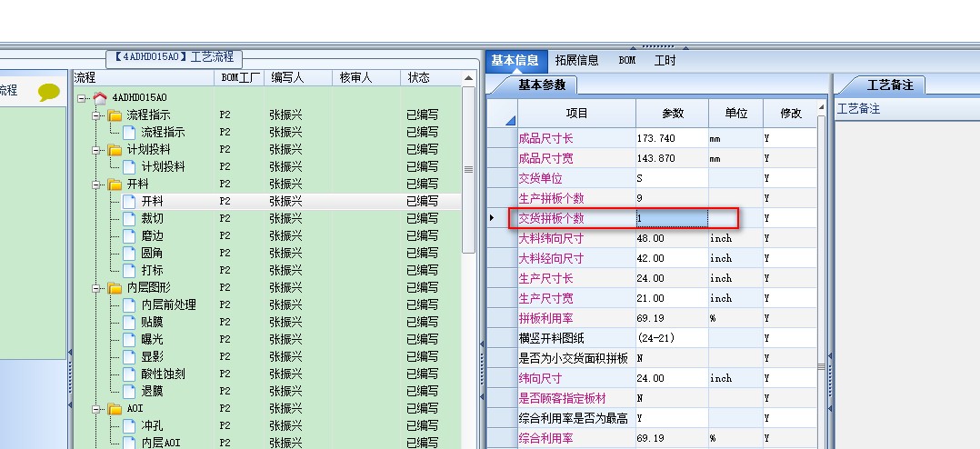
Task: Click the 修改 column header
Action: pos(790,114)
